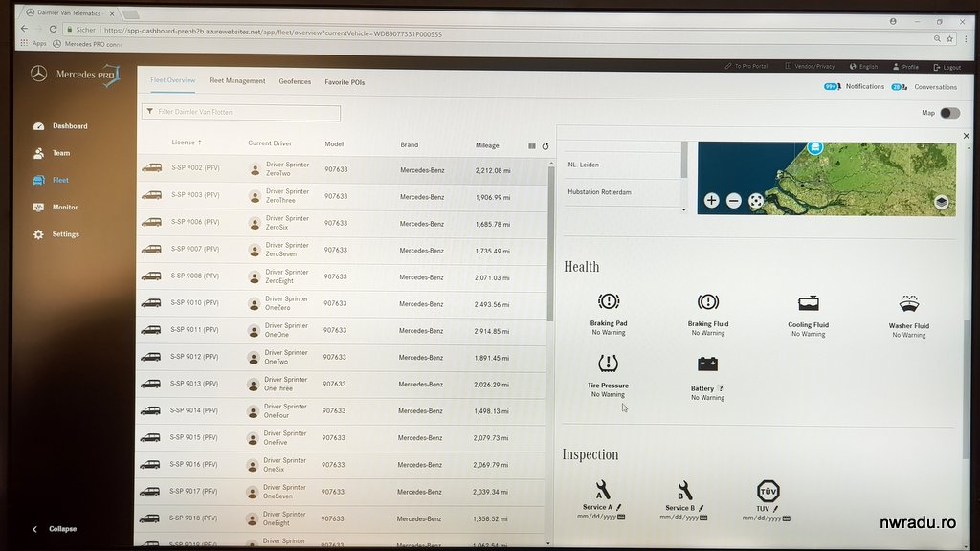Open the TÜV date calendar picker
Viewport: 980px width, 551px height.
coord(787,518)
